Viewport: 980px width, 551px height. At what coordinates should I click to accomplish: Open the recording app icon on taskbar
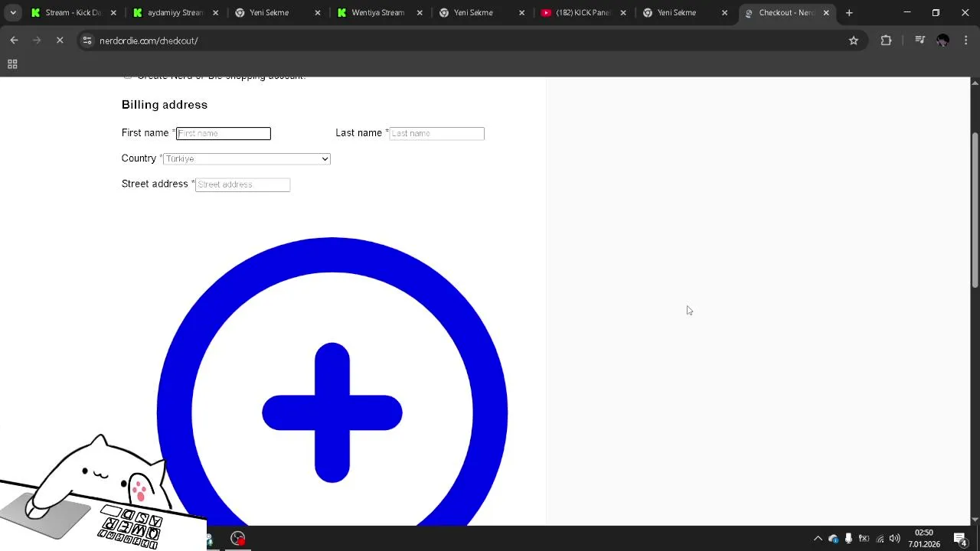tap(238, 539)
